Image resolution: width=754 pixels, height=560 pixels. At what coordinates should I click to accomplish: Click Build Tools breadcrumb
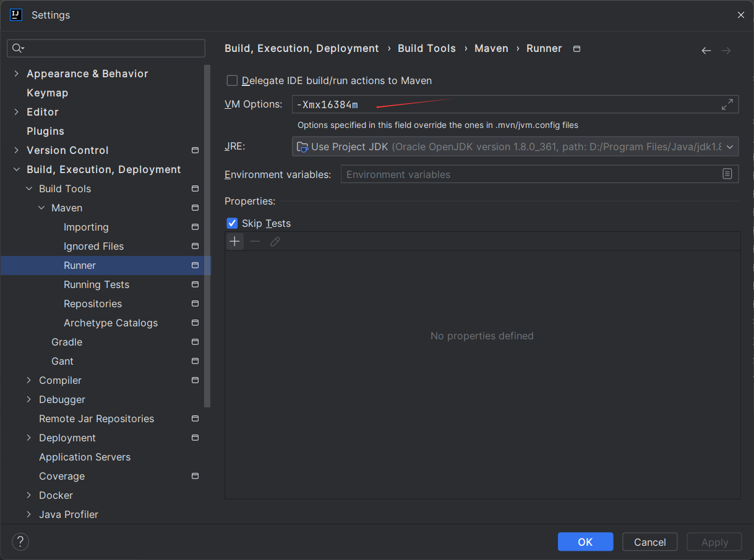tap(427, 48)
